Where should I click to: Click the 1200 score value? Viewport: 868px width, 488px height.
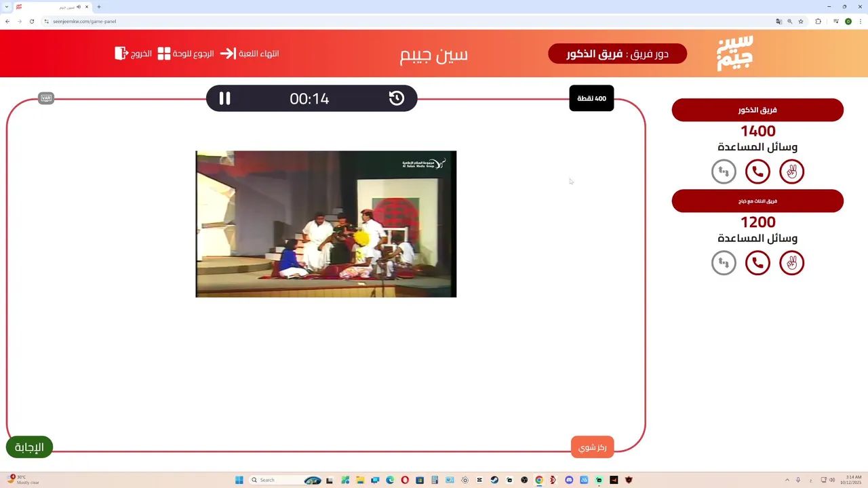pos(757,222)
